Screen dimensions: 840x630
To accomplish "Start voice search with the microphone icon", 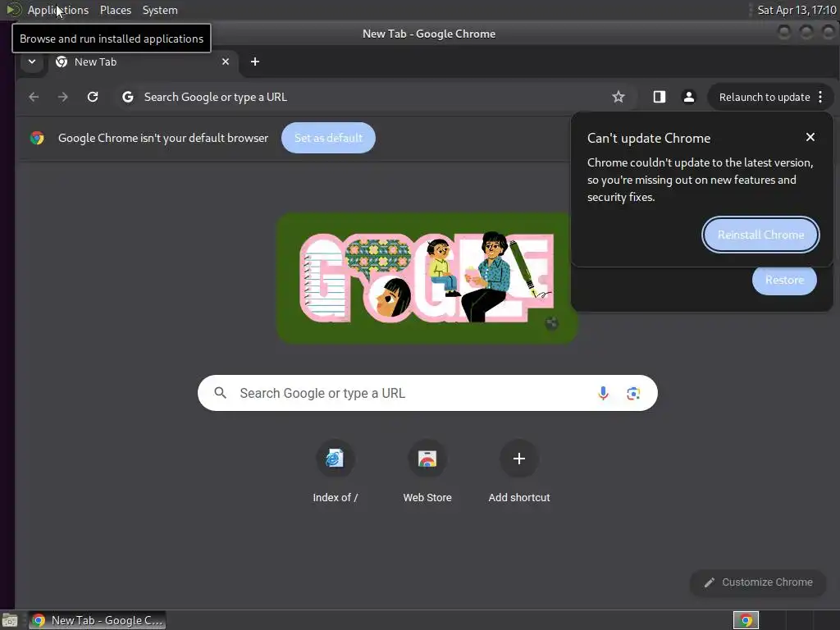I will [603, 393].
